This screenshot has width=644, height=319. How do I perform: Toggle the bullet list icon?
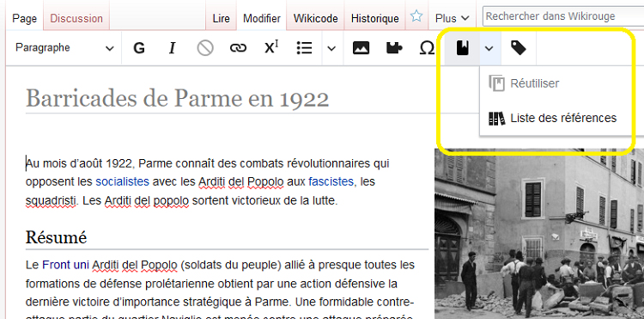point(304,48)
